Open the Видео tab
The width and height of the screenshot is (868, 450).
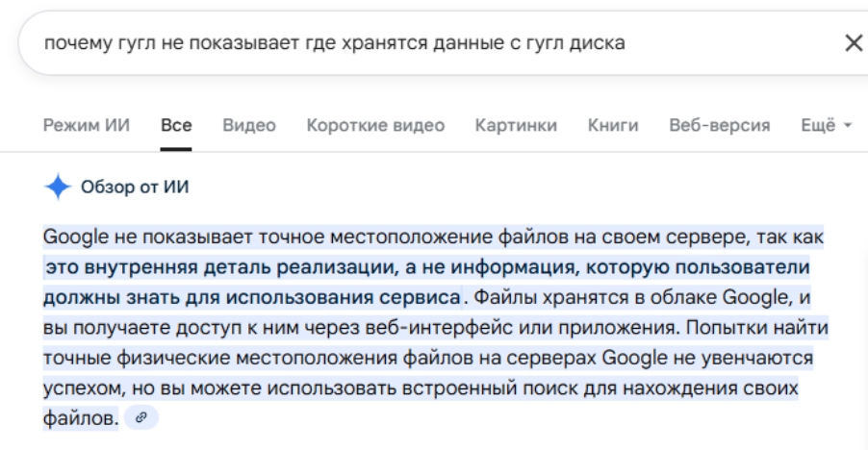[x=249, y=126]
